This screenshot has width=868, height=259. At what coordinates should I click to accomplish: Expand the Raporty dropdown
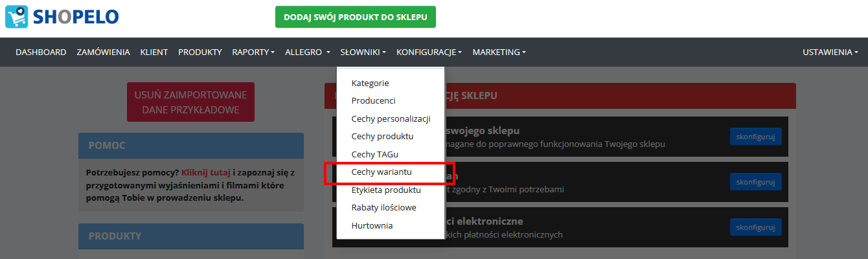[253, 52]
